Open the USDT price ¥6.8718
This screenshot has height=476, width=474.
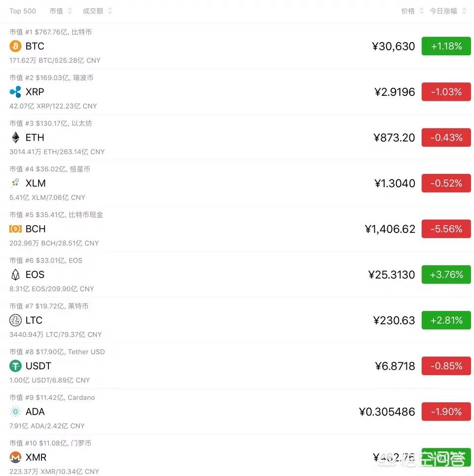[395, 366]
